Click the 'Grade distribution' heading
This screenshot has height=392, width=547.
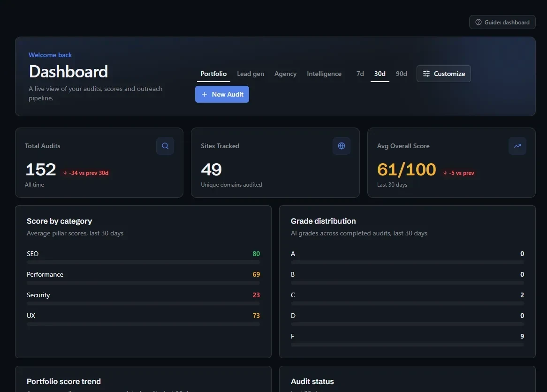pyautogui.click(x=323, y=221)
